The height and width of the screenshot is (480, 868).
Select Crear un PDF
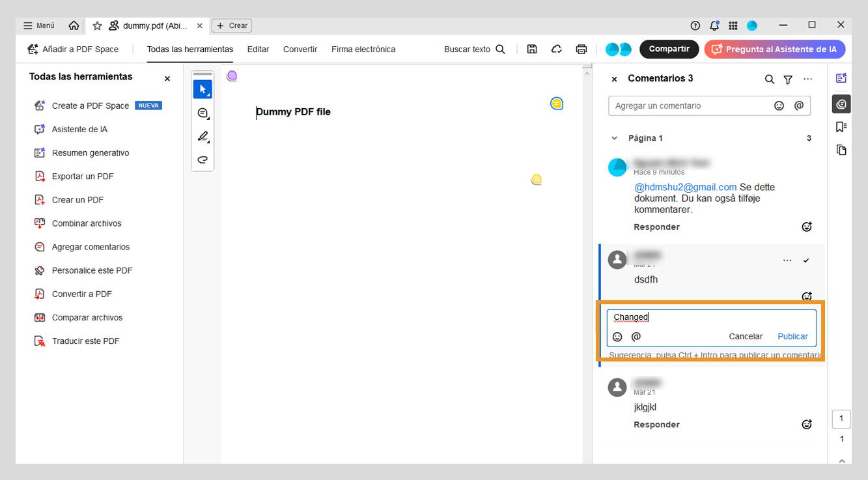(x=68, y=199)
